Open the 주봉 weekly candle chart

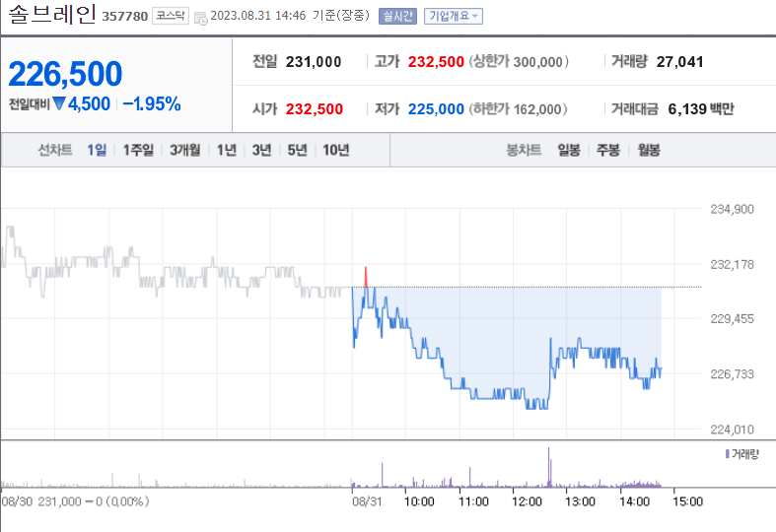[x=608, y=150]
